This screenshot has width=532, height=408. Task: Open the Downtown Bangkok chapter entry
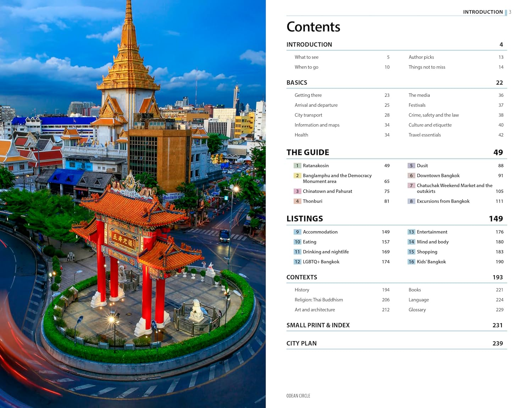[438, 175]
